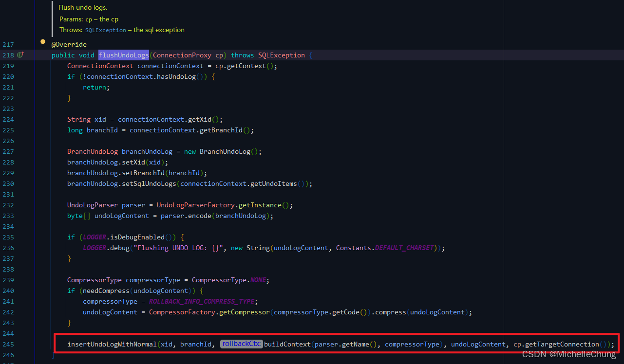This screenshot has width=624, height=364.
Task: Click the yellow lightbulb intention icon
Action: tap(42, 43)
